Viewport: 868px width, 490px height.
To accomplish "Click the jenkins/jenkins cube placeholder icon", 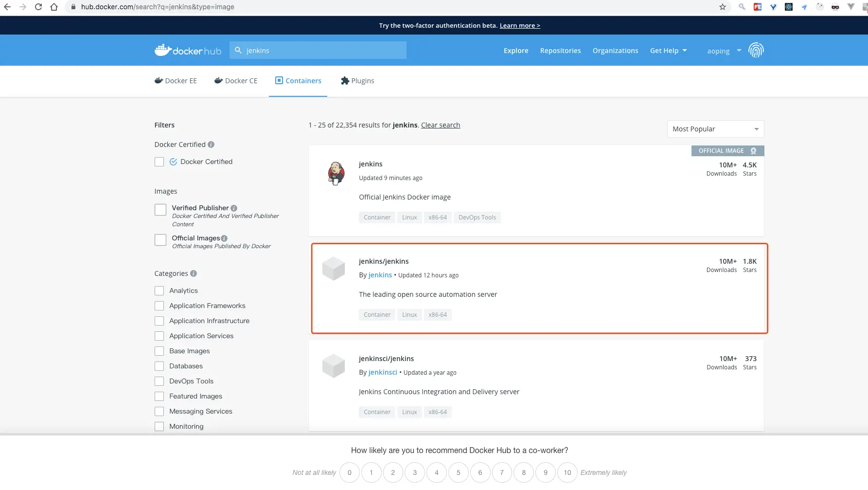I will pos(334,269).
